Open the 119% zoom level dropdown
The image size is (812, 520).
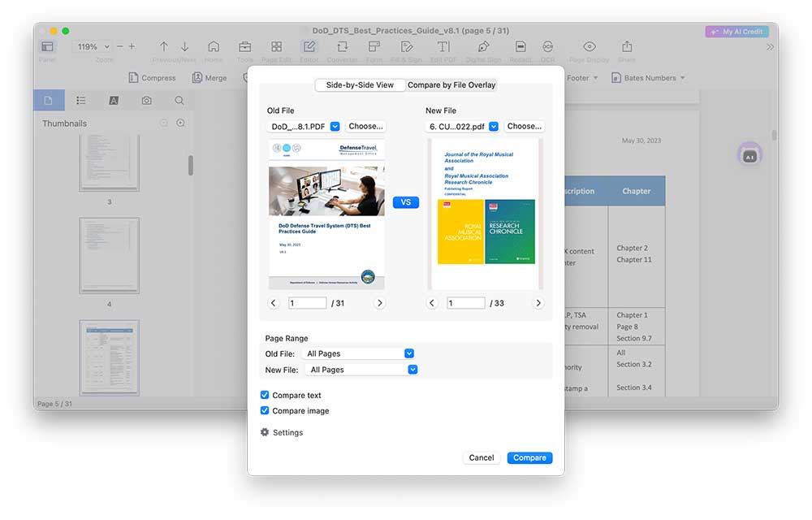(x=93, y=46)
